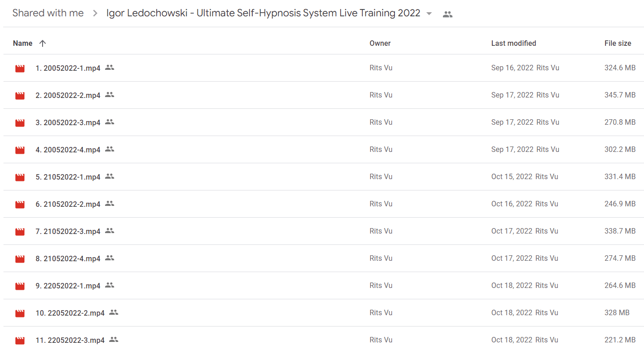Click the 221.2 MB file size

tap(620, 340)
